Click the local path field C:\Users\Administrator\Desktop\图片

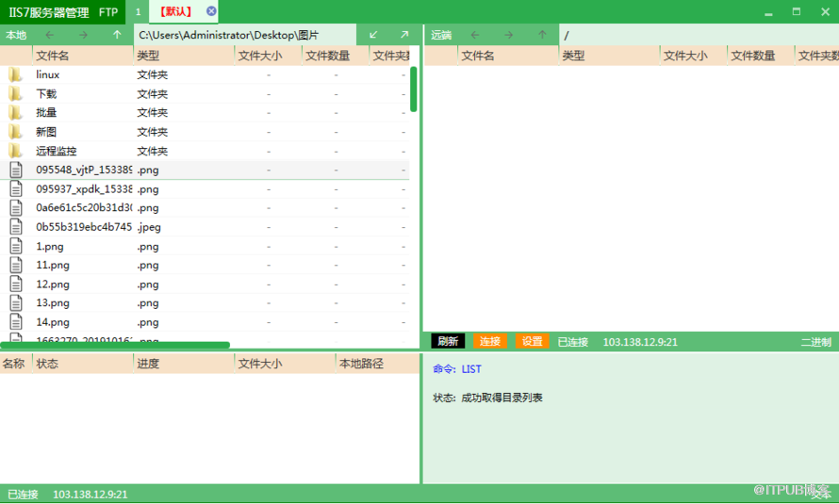click(x=245, y=35)
